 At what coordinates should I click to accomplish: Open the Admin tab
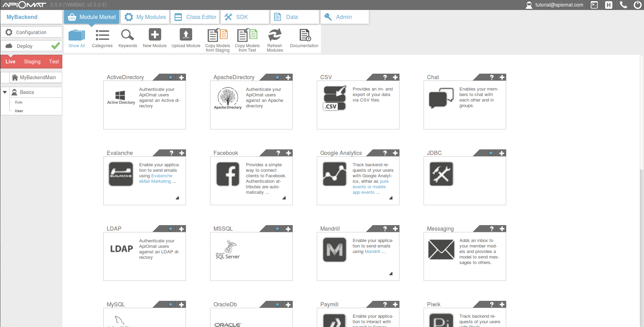[345, 17]
